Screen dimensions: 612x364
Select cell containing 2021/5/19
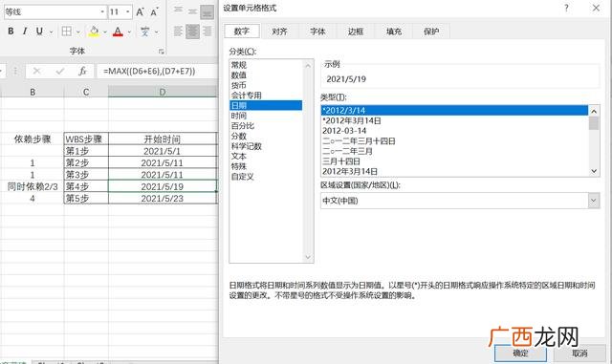click(163, 186)
